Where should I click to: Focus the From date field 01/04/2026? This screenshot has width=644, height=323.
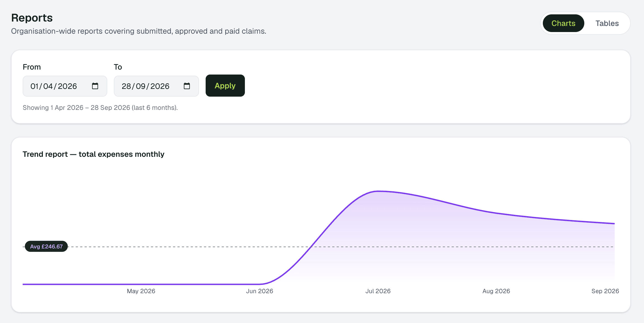(x=65, y=86)
